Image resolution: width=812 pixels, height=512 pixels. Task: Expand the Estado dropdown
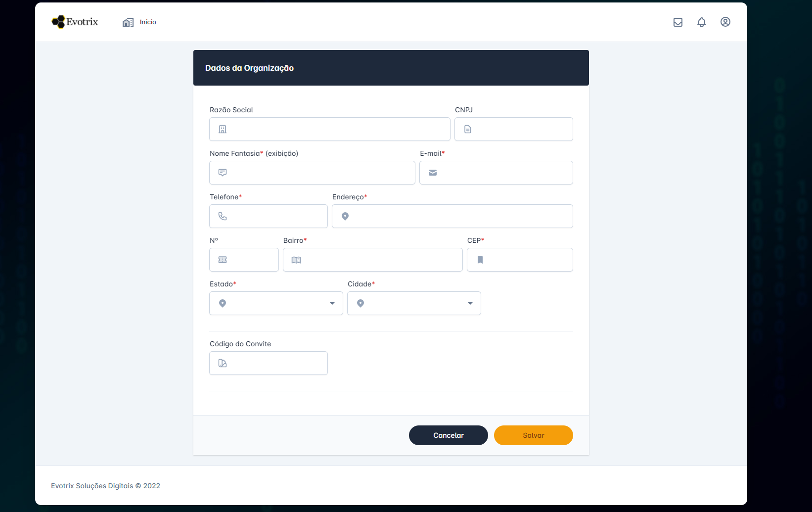coord(276,303)
